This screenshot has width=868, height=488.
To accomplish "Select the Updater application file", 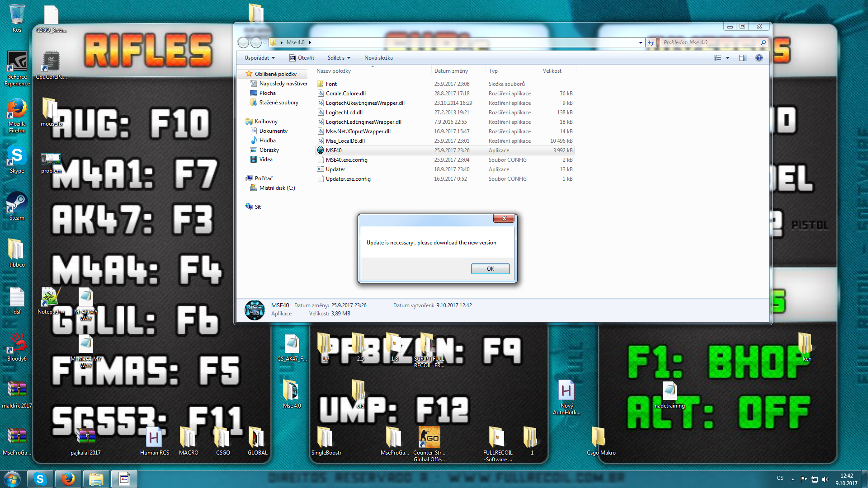I will pos(445,169).
